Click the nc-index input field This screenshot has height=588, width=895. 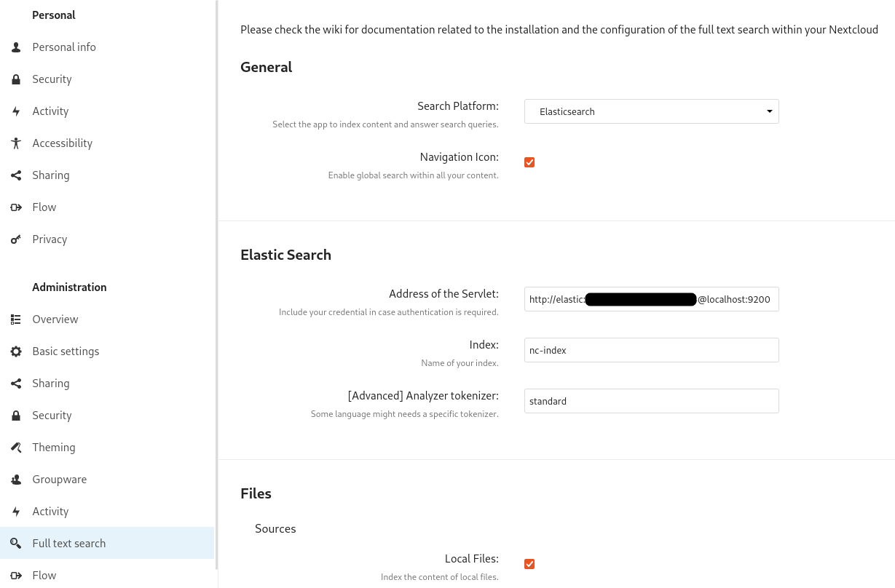(x=652, y=350)
